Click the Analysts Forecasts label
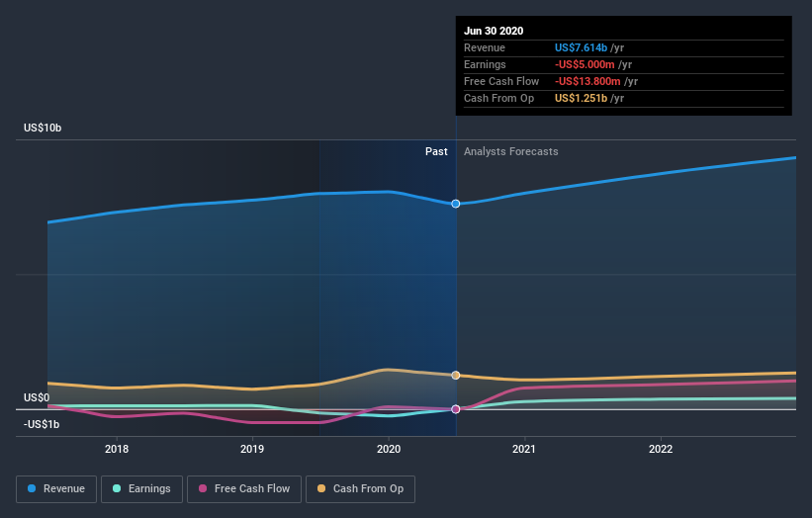 [x=510, y=151]
